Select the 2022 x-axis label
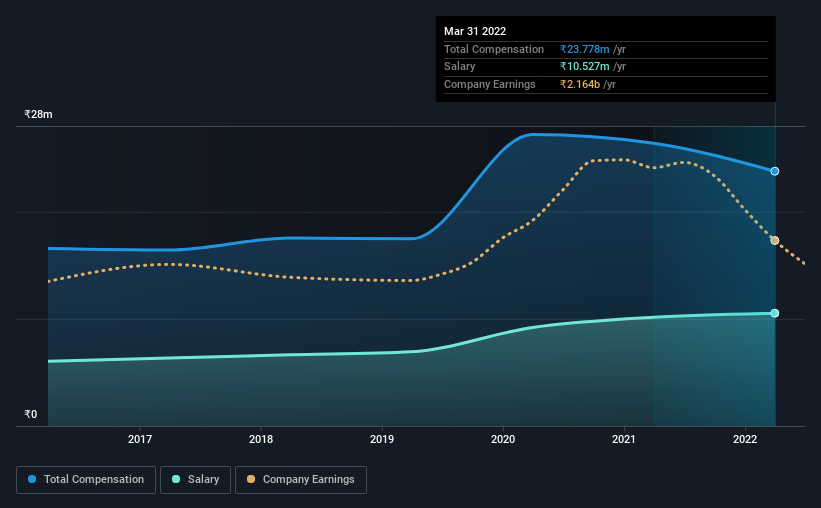 [745, 439]
